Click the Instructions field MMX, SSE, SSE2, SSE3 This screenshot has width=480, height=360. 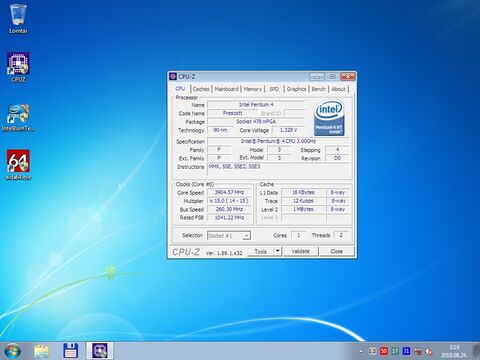279,169
